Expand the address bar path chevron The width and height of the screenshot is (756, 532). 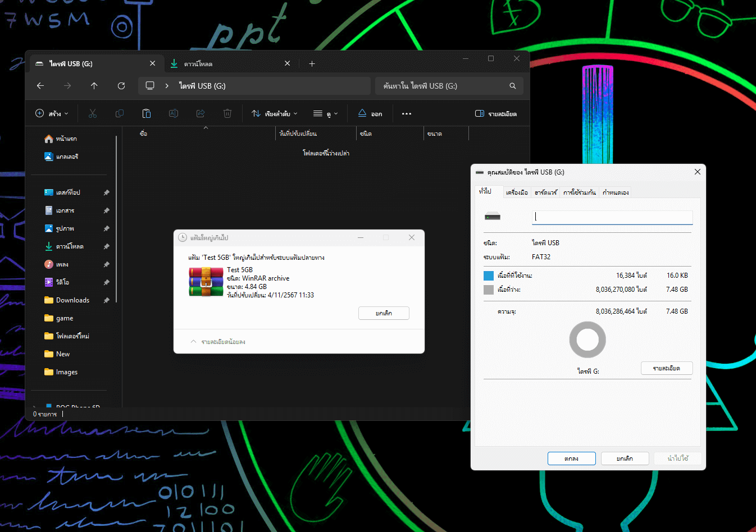click(x=167, y=86)
